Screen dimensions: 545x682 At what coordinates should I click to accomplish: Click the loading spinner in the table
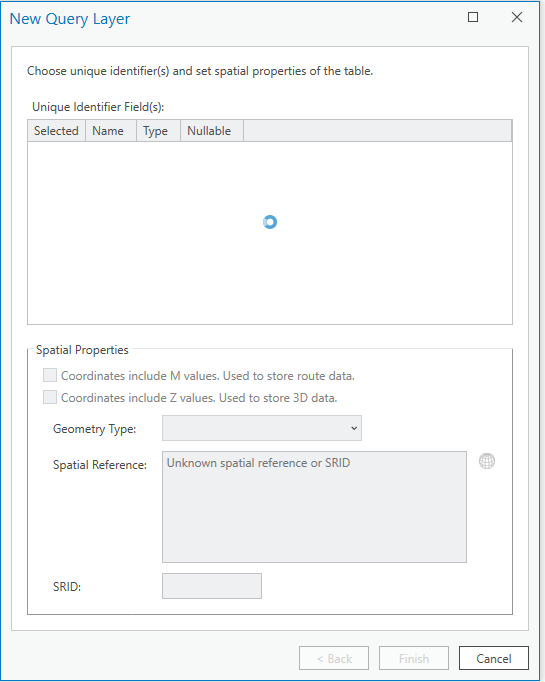270,222
